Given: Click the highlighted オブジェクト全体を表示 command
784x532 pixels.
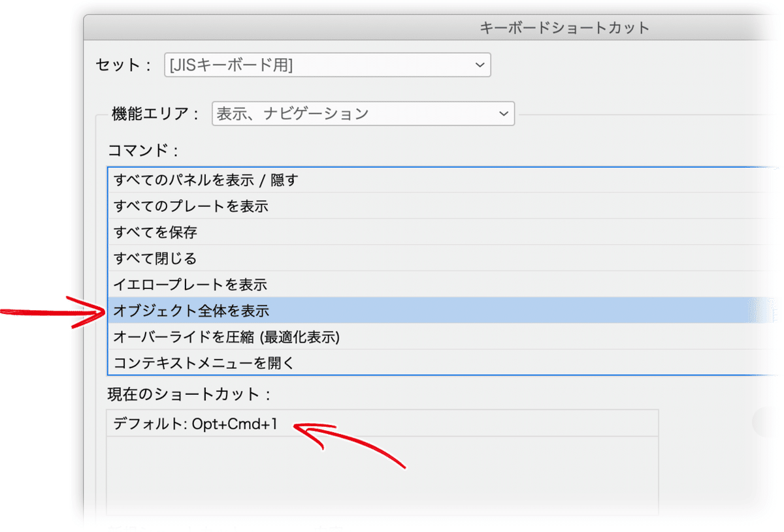Looking at the screenshot, I should tap(261, 311).
